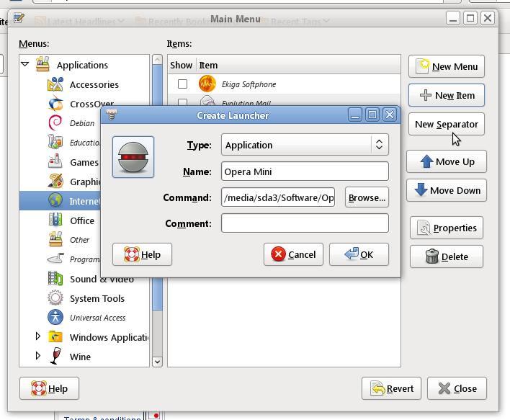Click the Debian swirl icon

[55, 123]
